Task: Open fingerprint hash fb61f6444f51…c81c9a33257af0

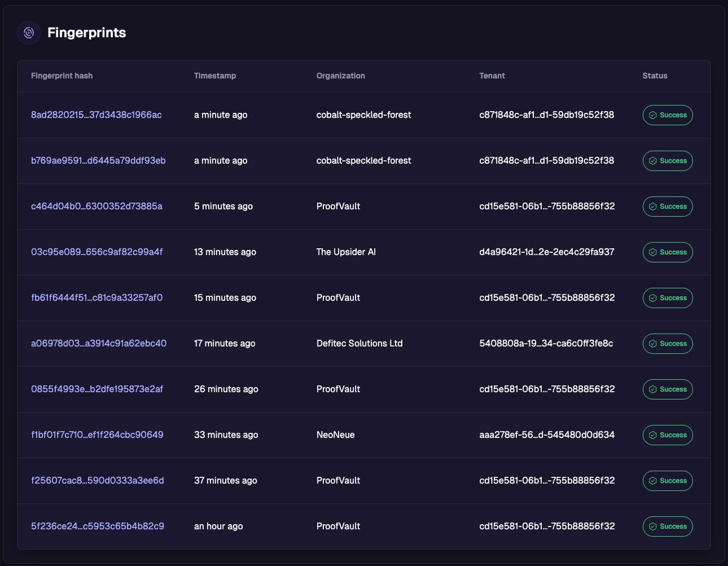Action: tap(96, 298)
